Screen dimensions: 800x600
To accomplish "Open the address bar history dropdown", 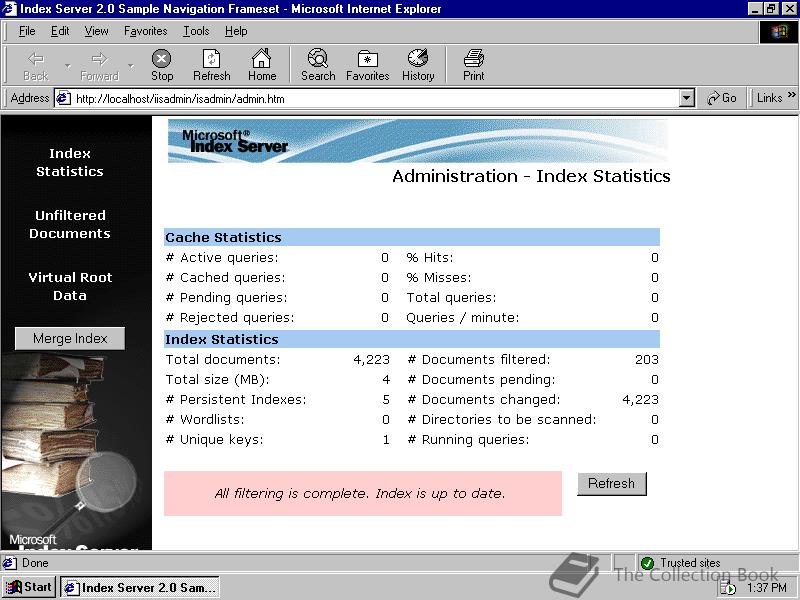I will tap(686, 98).
